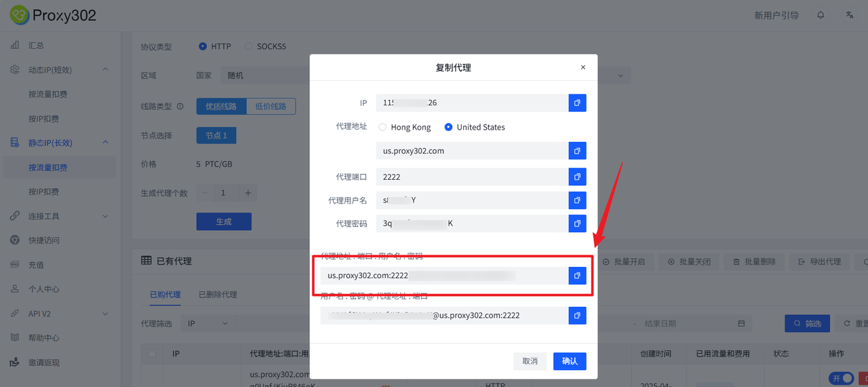Click the 汇总 chart icon
Screen dimensions: 868x387
click(x=15, y=45)
